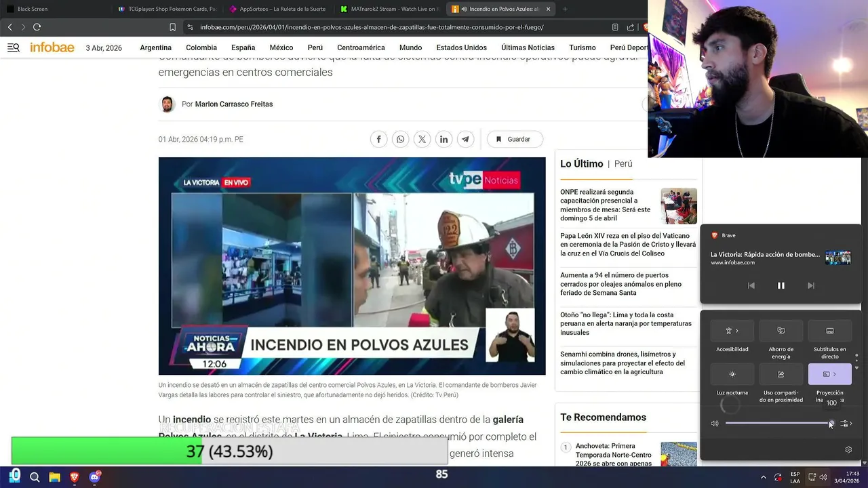This screenshot has width=868, height=488.
Task: Click ESP LAA language indicator
Action: tap(795, 477)
